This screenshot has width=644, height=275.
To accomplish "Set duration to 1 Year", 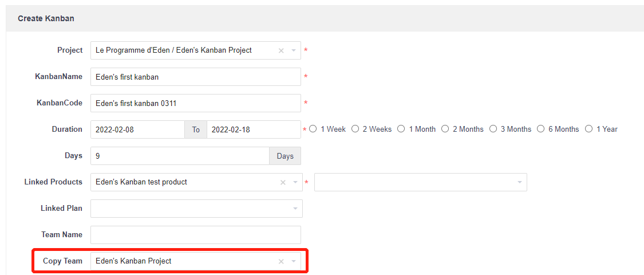I will (589, 129).
